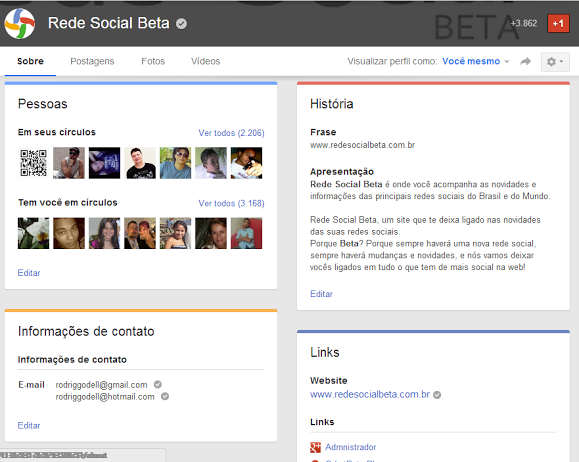The image size is (579, 462).
Task: Open the smiling woman with dark hair thumbnail
Action: pyautogui.click(x=104, y=233)
